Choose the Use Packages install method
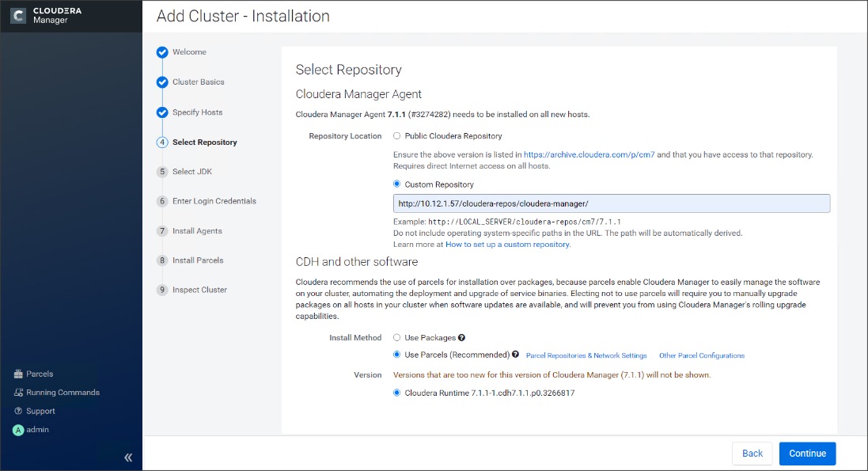The width and height of the screenshot is (868, 471). 397,337
